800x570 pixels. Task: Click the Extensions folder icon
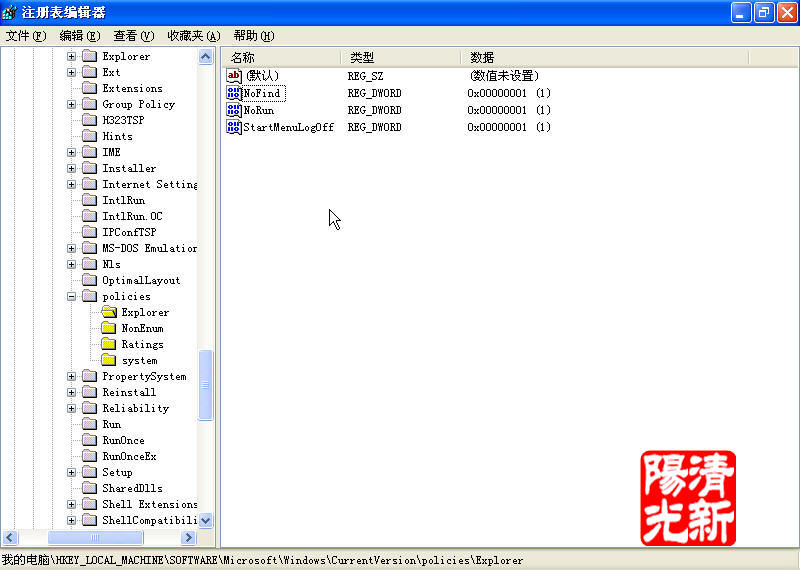(x=89, y=88)
